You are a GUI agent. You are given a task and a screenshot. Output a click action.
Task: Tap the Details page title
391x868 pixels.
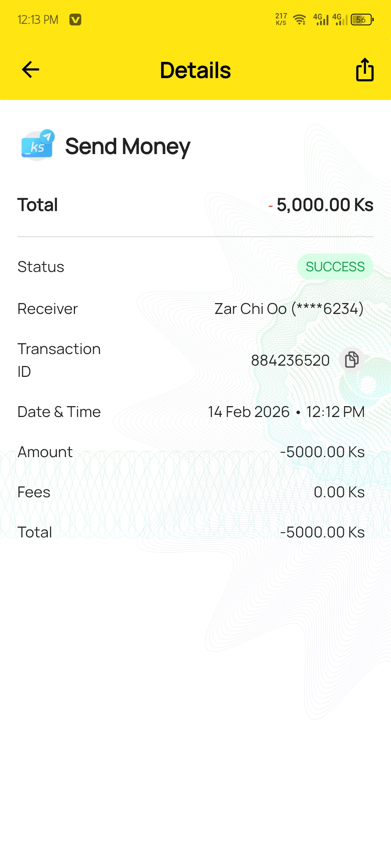point(195,70)
